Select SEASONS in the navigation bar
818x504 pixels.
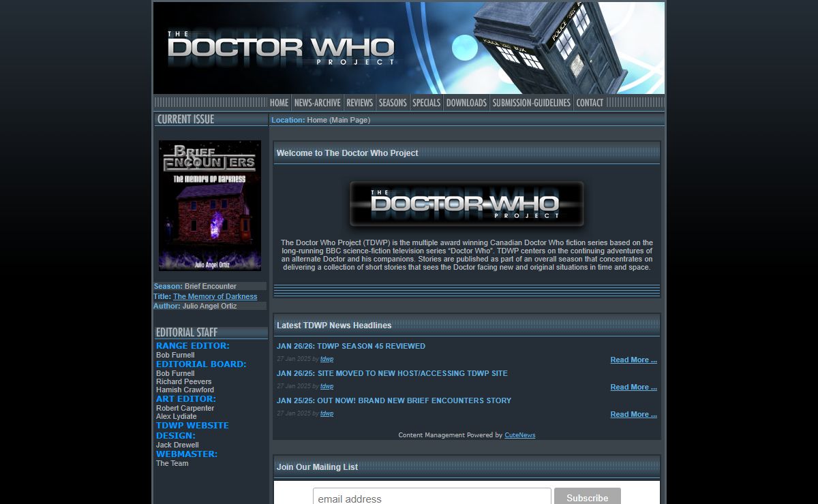393,103
